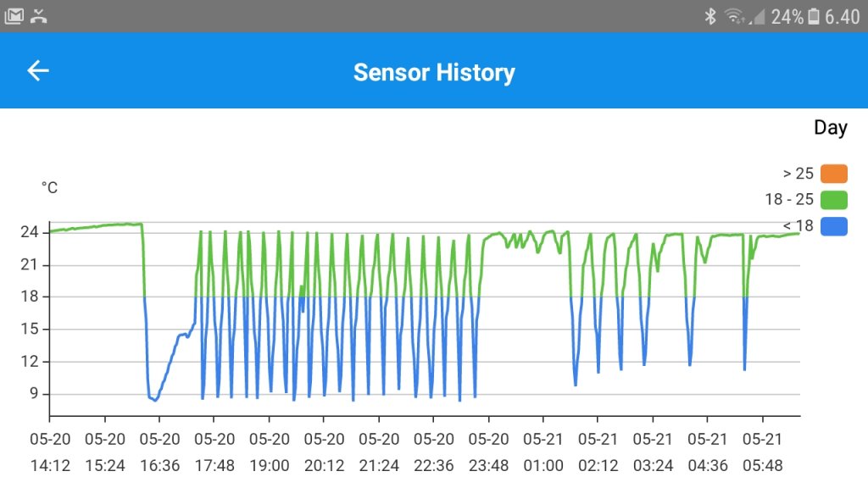Tap a temperature dip in the chart
This screenshot has height=488, width=868.
153,396
